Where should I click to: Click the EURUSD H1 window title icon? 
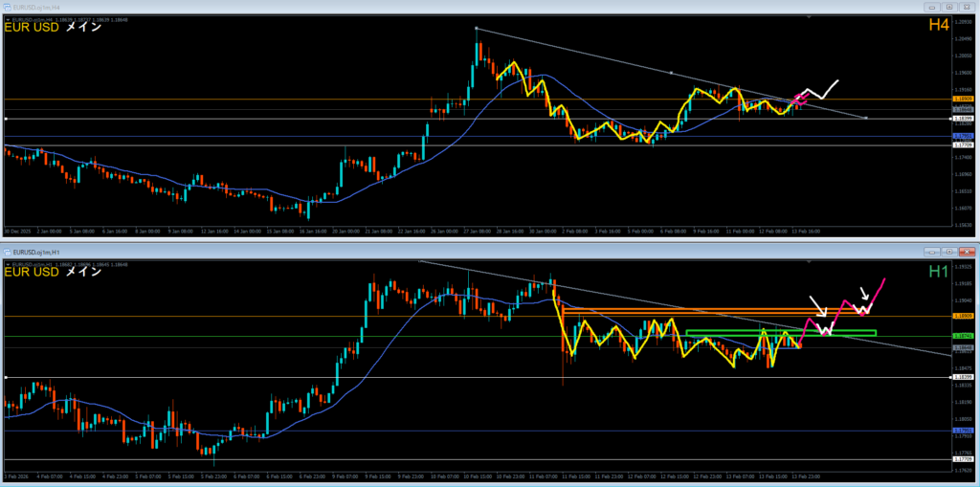[x=9, y=252]
